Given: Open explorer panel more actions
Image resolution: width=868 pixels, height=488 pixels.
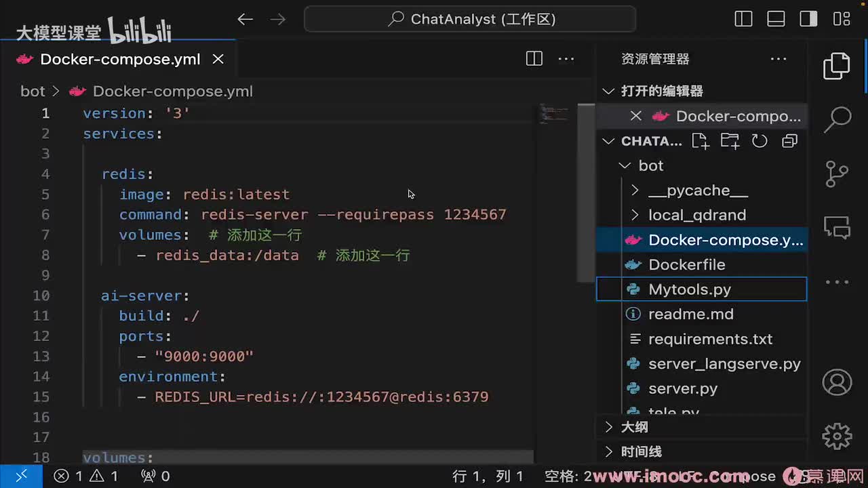Looking at the screenshot, I should tap(778, 59).
